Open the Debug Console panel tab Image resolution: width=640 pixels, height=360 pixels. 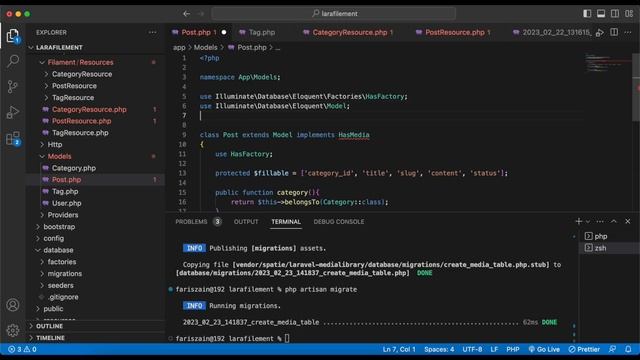339,222
